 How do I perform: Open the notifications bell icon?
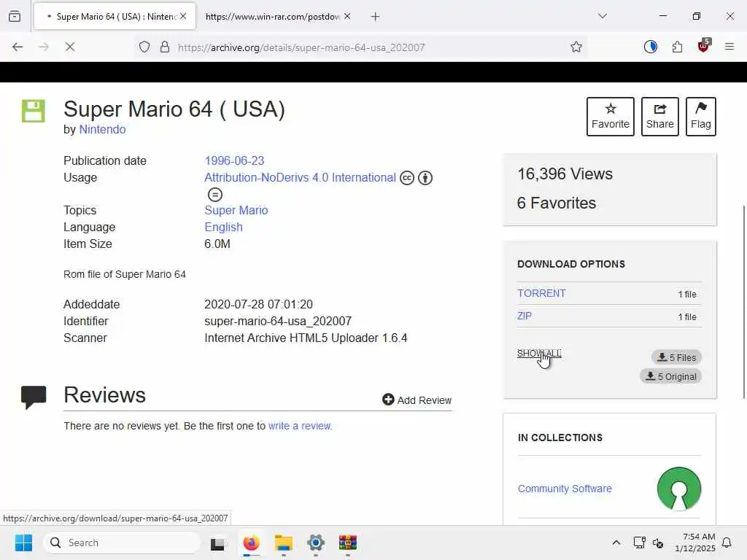click(727, 542)
